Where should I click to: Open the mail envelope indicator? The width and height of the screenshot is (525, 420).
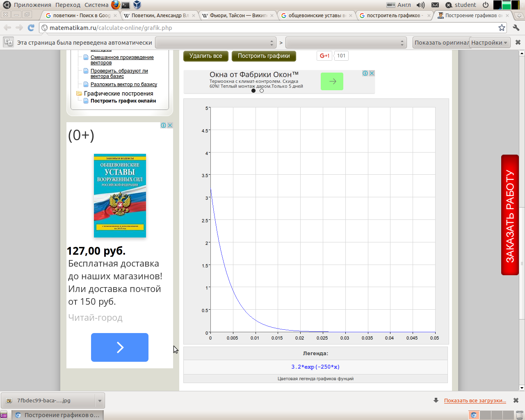(x=435, y=5)
